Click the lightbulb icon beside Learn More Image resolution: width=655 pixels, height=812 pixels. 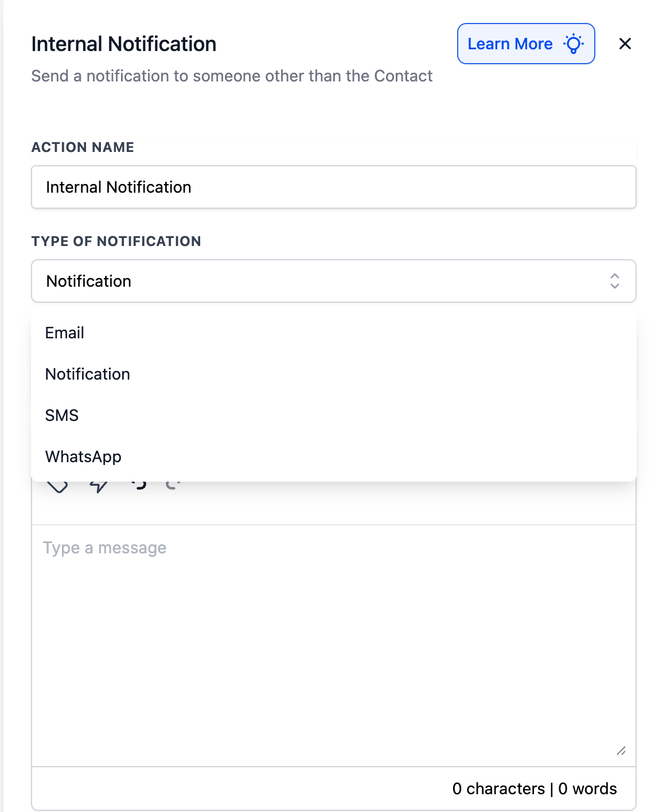click(x=574, y=44)
